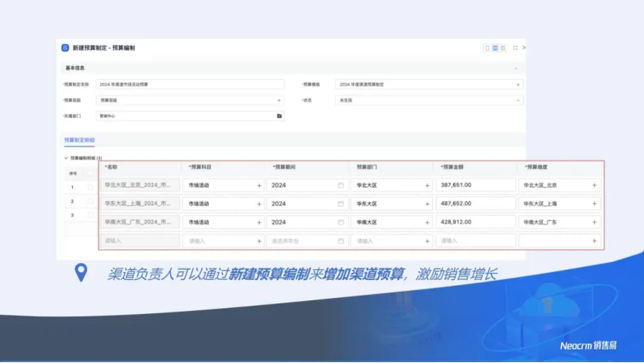Open the 状态 dropdown showing 未生效
Screen dimensions: 644x363
[x=428, y=100]
